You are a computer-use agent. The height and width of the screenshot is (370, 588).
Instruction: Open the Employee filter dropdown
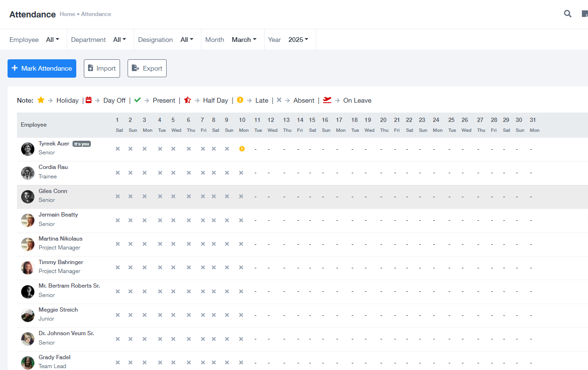coord(52,40)
